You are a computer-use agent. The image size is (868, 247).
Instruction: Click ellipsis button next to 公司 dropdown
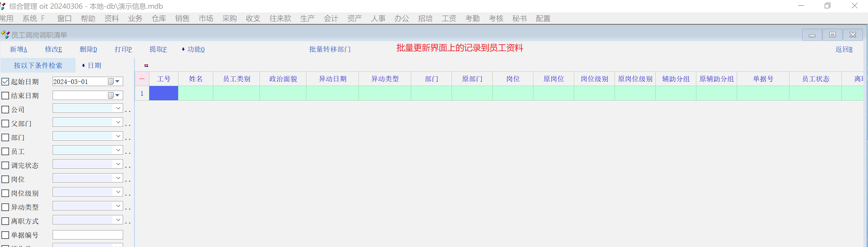(x=128, y=110)
